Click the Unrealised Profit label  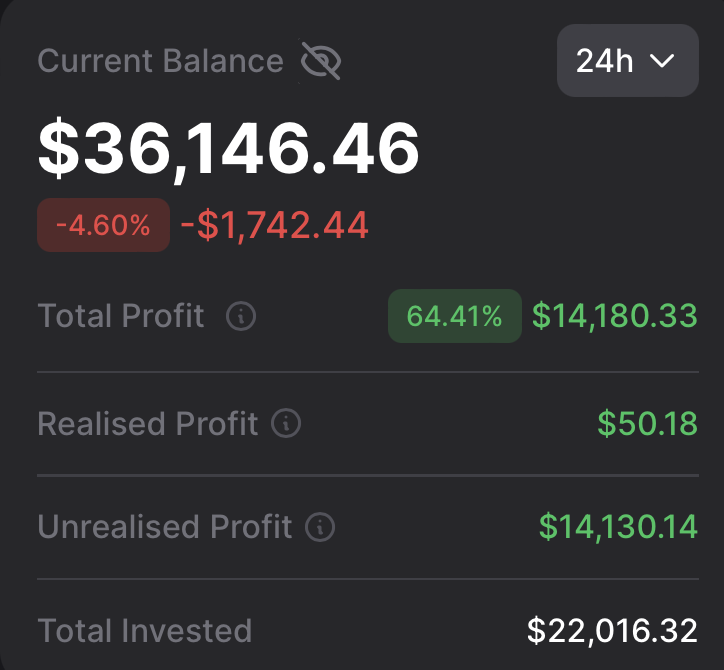click(165, 527)
